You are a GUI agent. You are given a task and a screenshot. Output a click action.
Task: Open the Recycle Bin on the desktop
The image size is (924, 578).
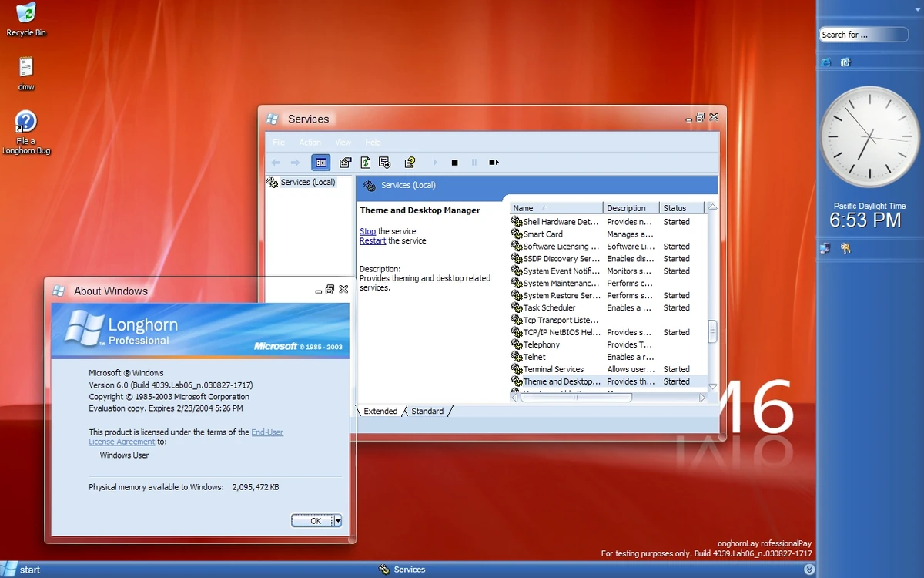[x=25, y=14]
